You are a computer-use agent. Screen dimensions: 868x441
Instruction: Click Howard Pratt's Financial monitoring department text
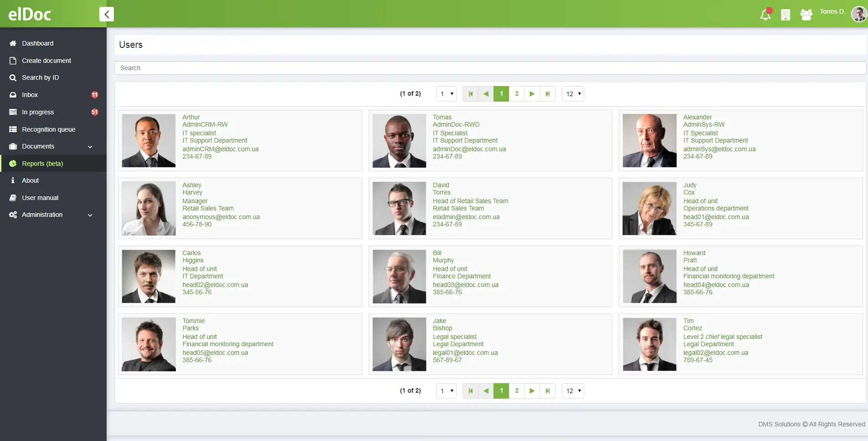[729, 276]
